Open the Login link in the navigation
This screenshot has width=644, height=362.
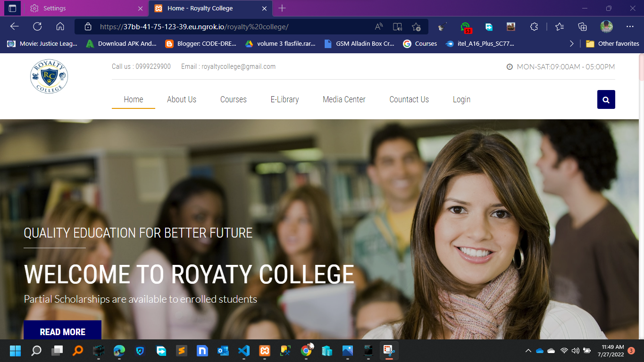pos(461,99)
